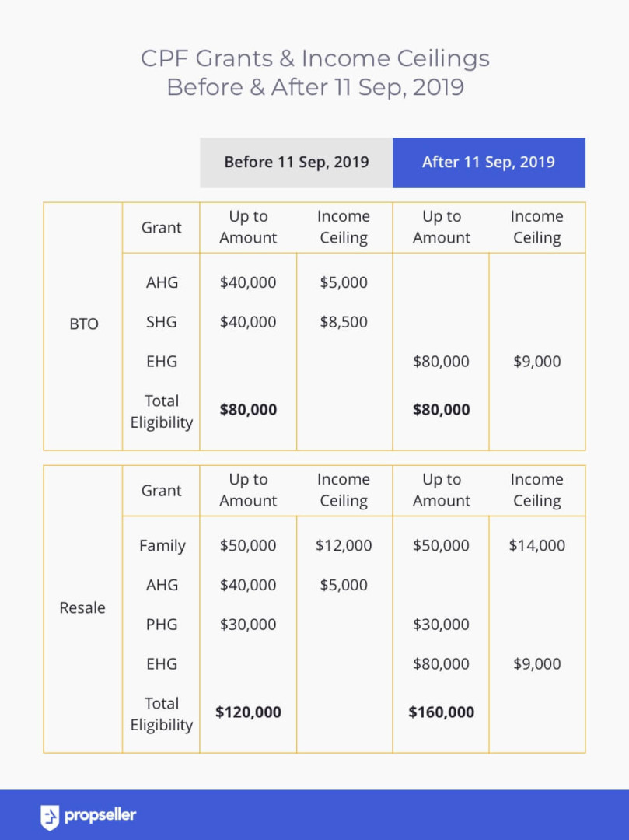This screenshot has height=840, width=629.
Task: Click the Resale row label
Action: pos(82,608)
